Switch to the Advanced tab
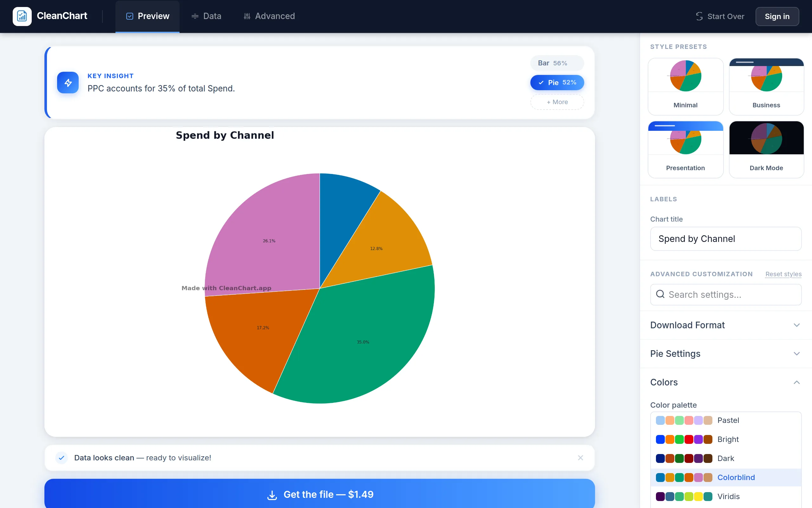812x508 pixels. pos(269,16)
